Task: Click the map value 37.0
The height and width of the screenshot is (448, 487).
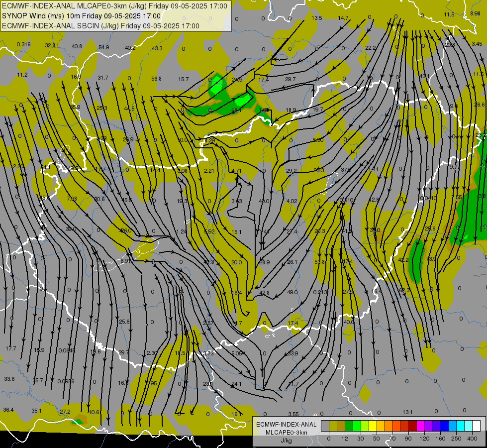Action: pyautogui.click(x=346, y=169)
